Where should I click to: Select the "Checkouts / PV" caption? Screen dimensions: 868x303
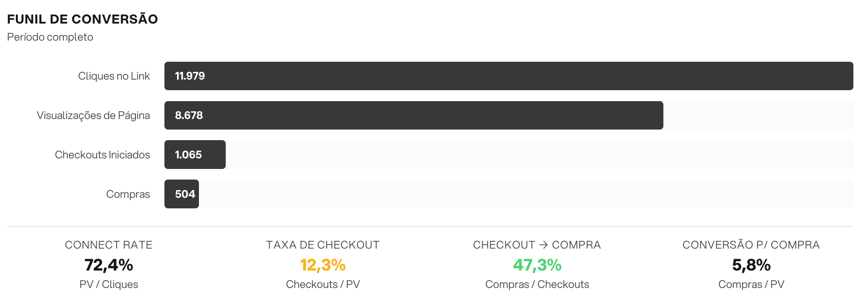click(323, 284)
